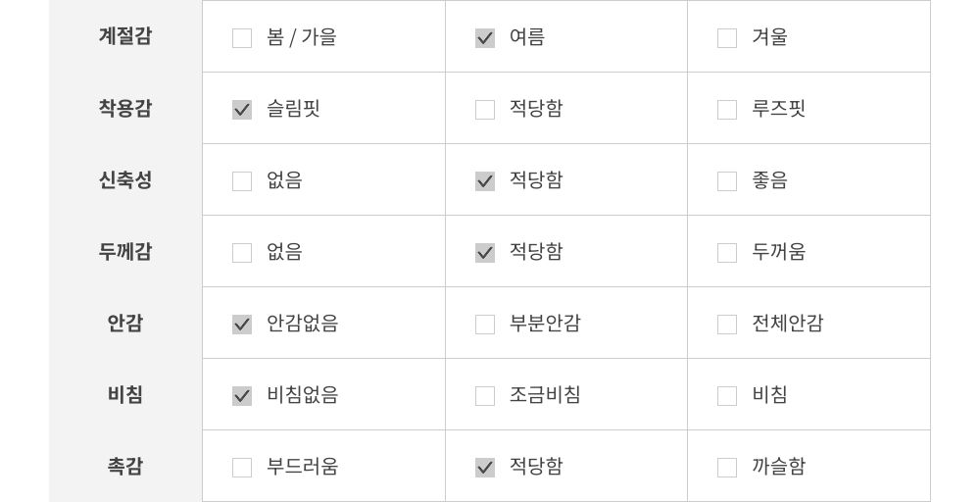Check 없음 in the 신축성 row
This screenshot has width=980, height=502.
tap(242, 181)
